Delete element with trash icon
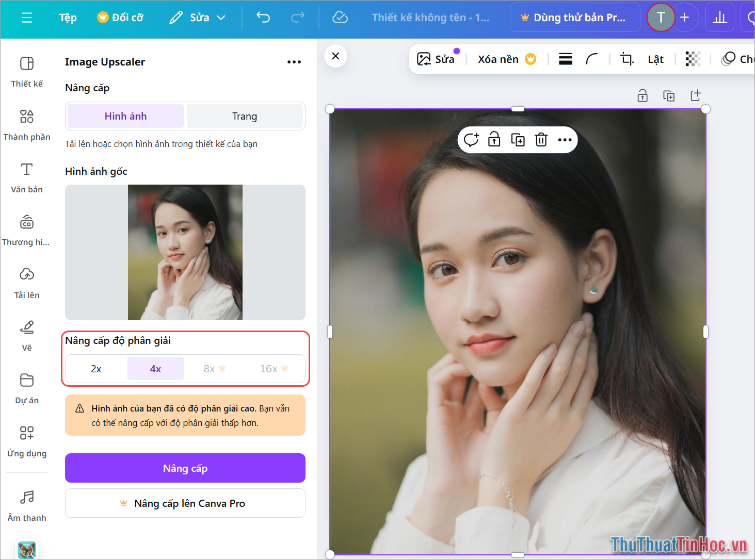This screenshot has width=755, height=560. [x=541, y=140]
